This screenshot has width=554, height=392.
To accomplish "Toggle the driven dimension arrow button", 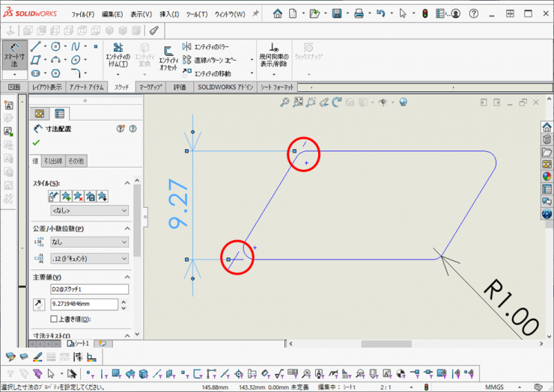I will point(39,304).
